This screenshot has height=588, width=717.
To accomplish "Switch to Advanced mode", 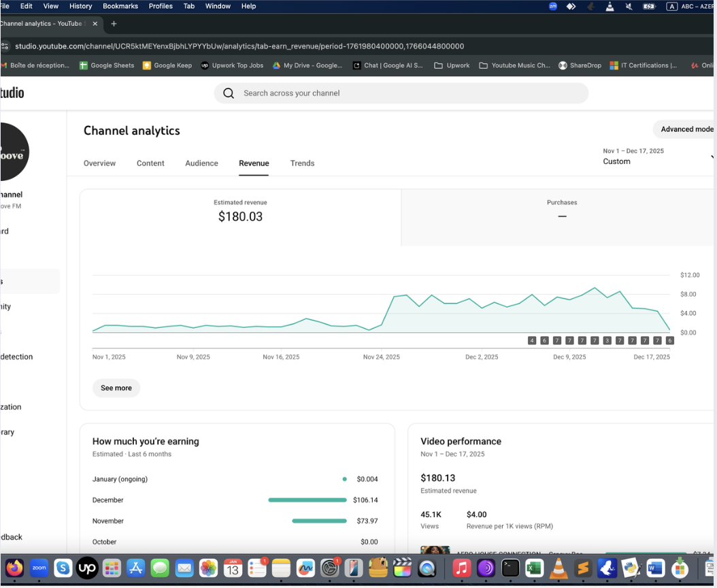I will pos(686,129).
